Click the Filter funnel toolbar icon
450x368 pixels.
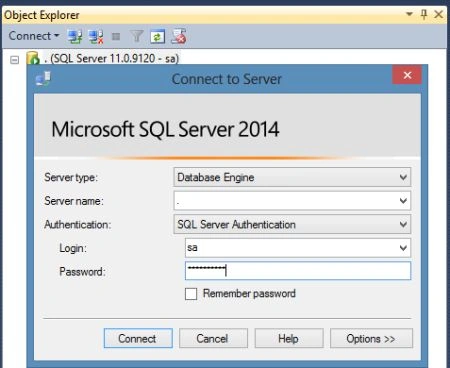(137, 36)
